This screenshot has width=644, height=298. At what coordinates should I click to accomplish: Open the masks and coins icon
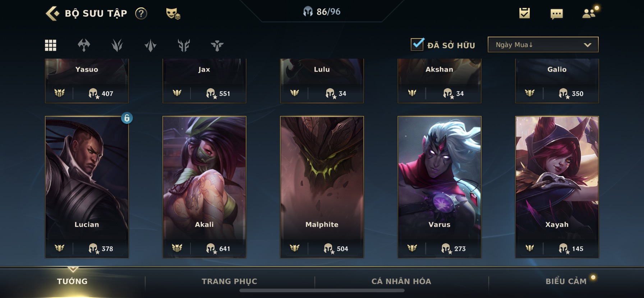click(173, 14)
